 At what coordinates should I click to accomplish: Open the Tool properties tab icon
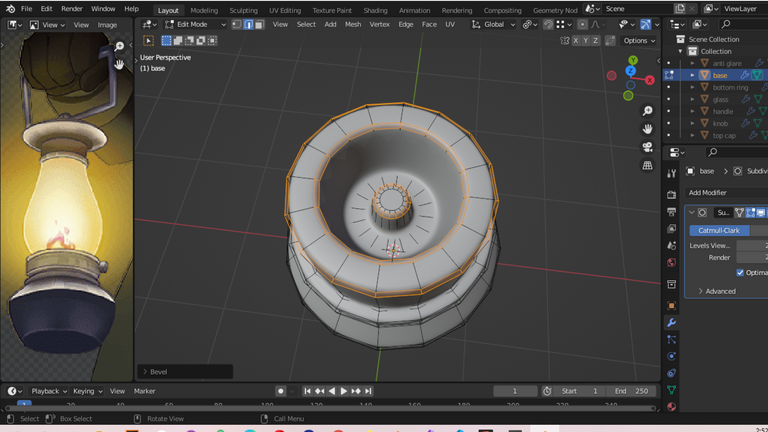[x=672, y=173]
